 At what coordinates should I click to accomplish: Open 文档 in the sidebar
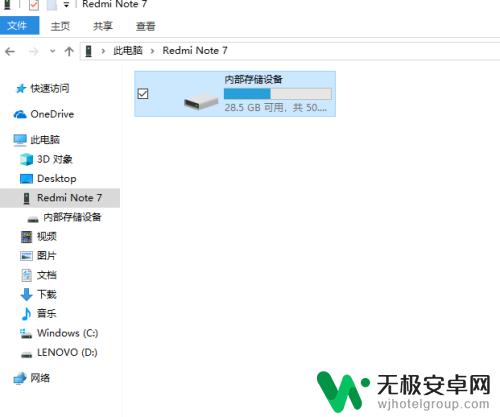tap(47, 275)
